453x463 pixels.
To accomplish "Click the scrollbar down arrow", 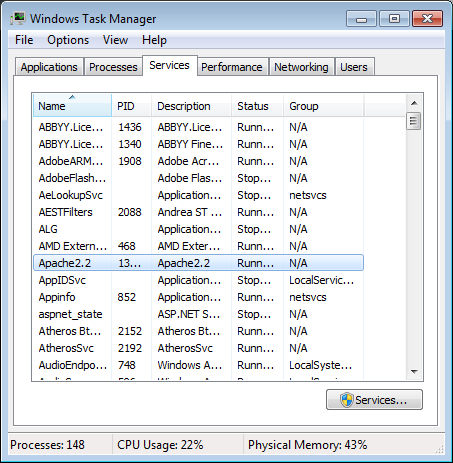I will coord(414,371).
